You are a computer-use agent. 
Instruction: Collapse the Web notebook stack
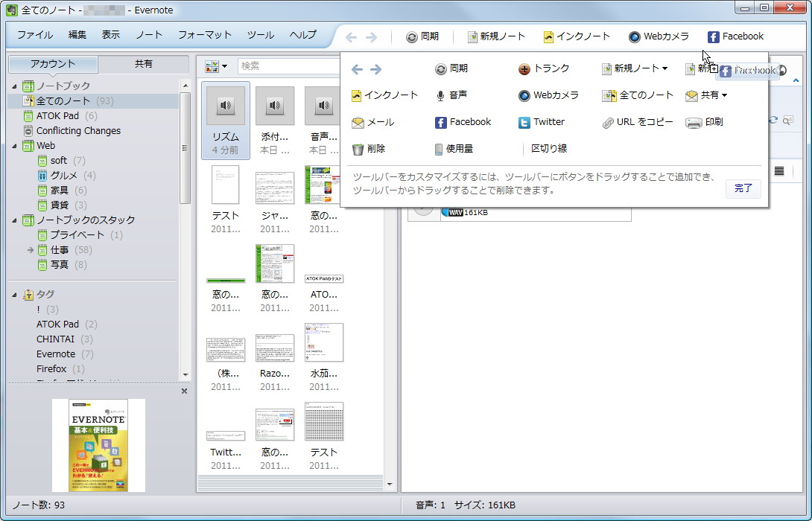coord(14,146)
